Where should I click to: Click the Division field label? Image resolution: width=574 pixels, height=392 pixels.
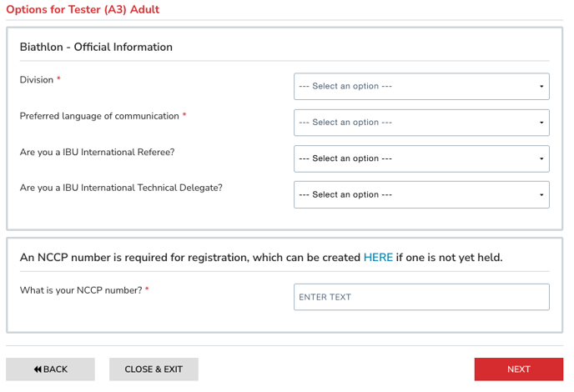click(x=37, y=80)
